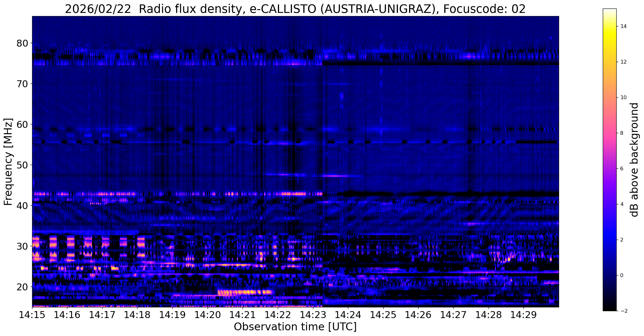The height and width of the screenshot is (336, 644).
Task: Click the colorbar tick label 6
Action: pos(621,169)
